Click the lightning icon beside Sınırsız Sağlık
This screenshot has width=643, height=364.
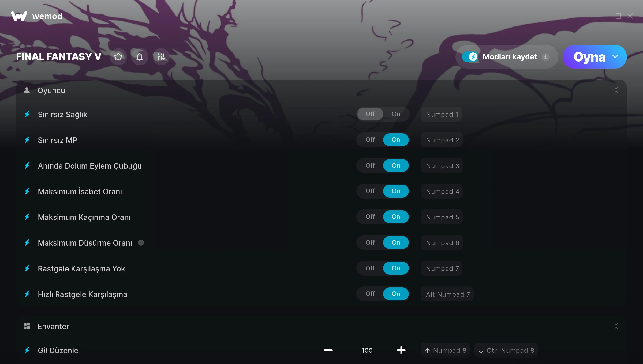pos(27,114)
